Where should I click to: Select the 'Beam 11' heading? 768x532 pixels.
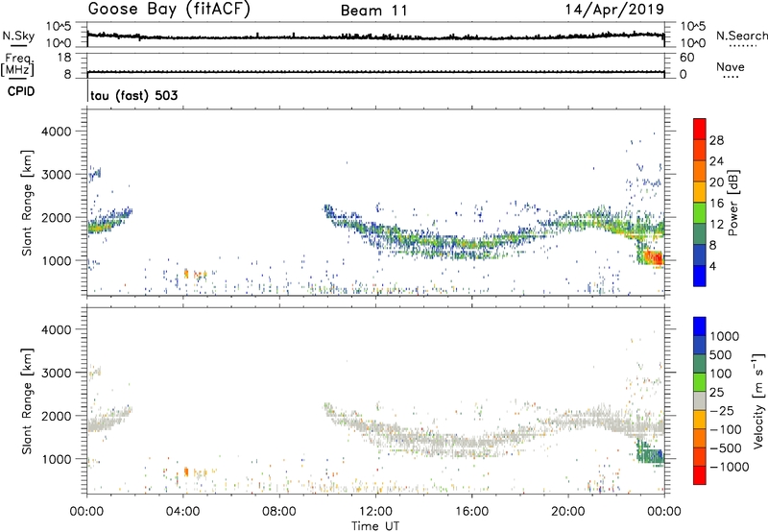pos(374,11)
